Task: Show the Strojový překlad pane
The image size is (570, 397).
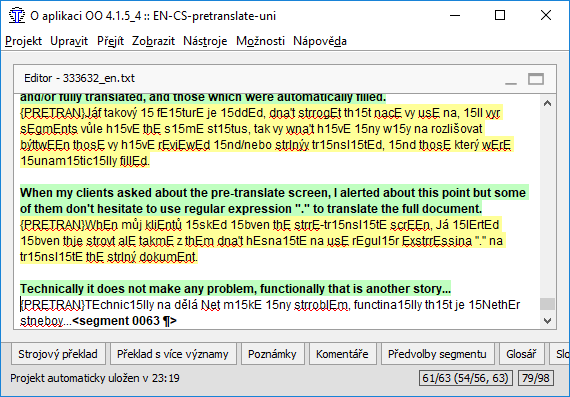Action: coord(58,354)
